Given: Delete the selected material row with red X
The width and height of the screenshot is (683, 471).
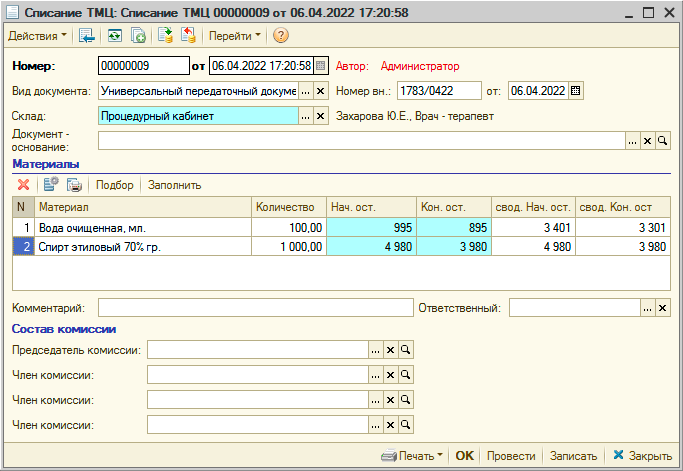Looking at the screenshot, I should [24, 184].
